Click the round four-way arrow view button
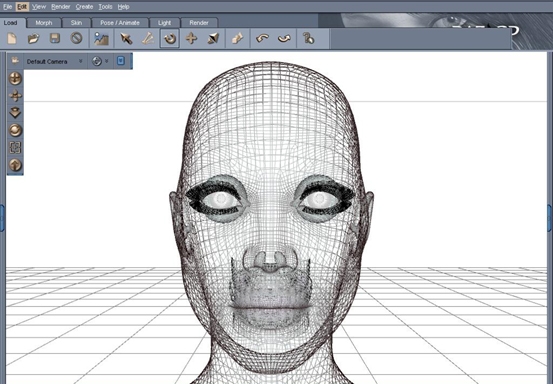Screen dimensions: 553x384 (15, 78)
